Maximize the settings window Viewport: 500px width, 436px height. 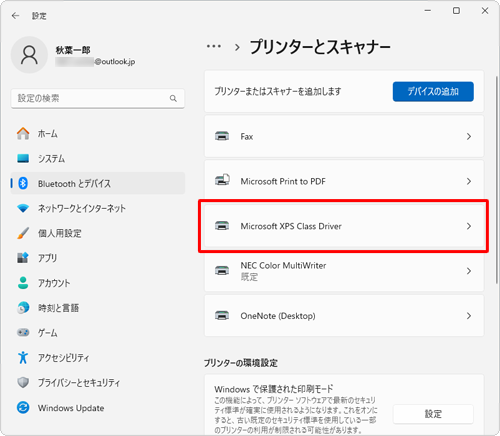(456, 11)
